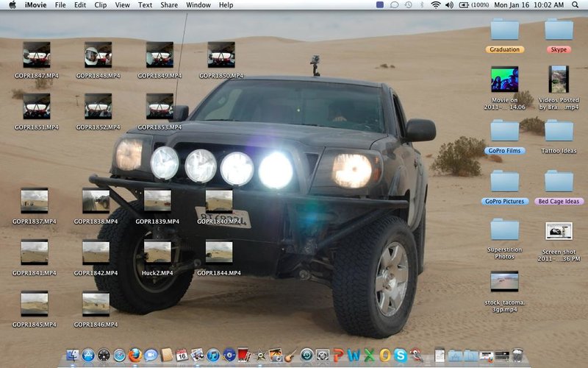Open Time Machine from the dock
The image size is (588, 368).
(306, 355)
